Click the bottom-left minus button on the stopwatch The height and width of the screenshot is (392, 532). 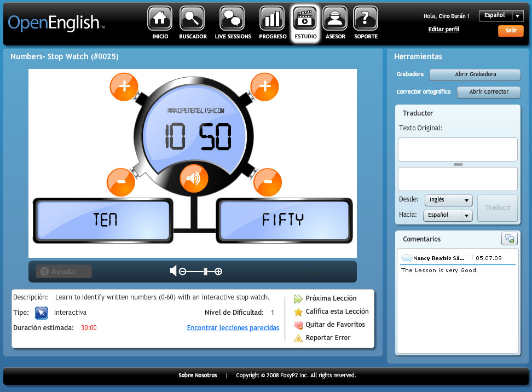(121, 182)
